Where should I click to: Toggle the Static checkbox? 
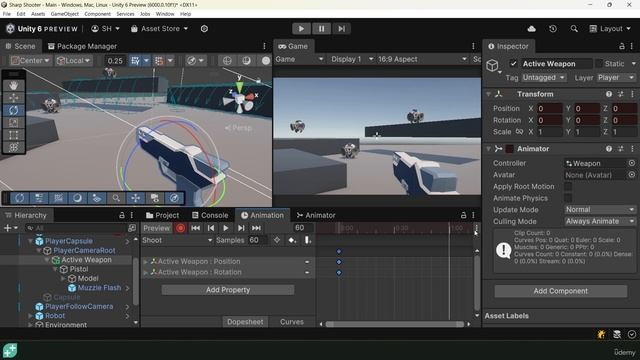599,64
